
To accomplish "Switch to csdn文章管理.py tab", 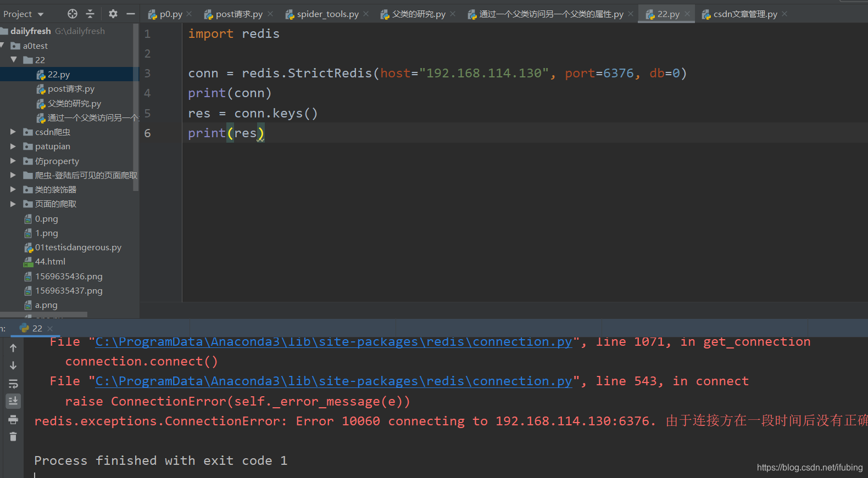I will tap(745, 14).
